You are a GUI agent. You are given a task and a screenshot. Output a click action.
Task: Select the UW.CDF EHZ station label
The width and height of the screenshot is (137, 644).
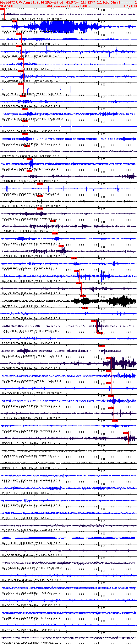pyautogui.click(x=31, y=244)
